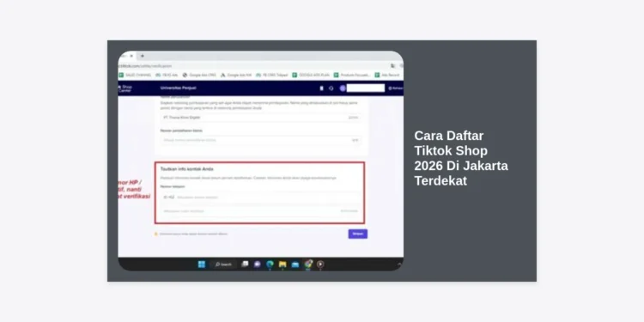Open the media player taskbar icon
This screenshot has width=644, height=322.
[320, 264]
